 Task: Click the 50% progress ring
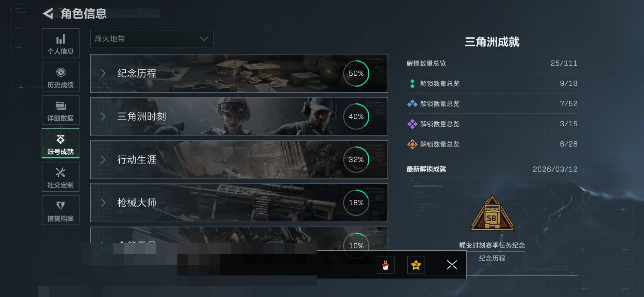click(x=356, y=73)
